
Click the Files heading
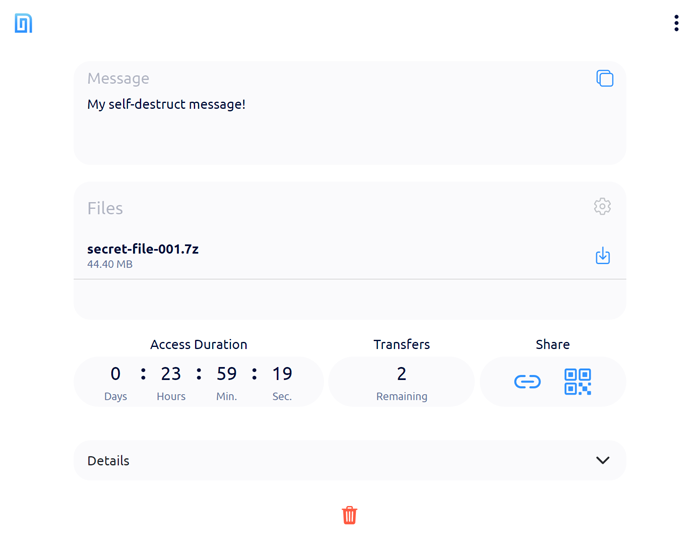point(105,208)
